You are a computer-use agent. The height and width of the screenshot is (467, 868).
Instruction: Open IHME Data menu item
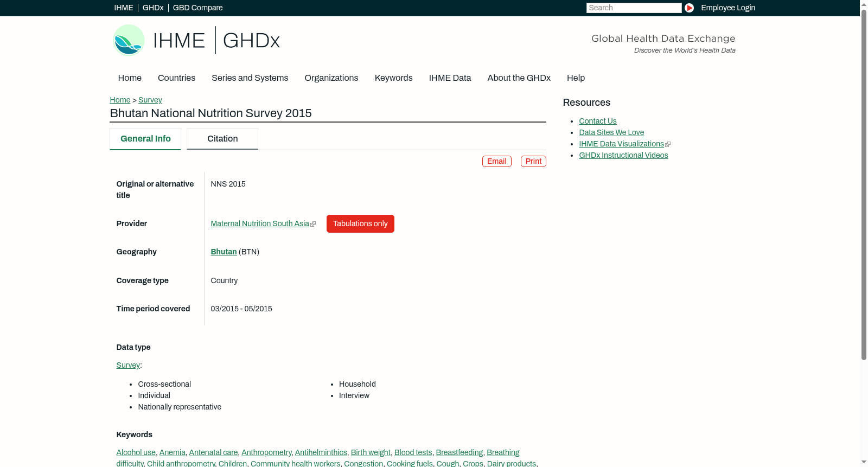point(450,78)
